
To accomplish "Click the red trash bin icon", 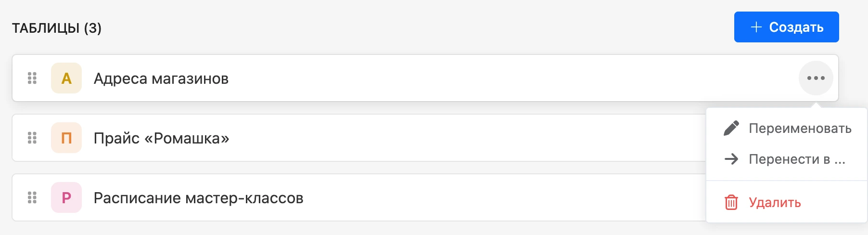I will coord(731,202).
